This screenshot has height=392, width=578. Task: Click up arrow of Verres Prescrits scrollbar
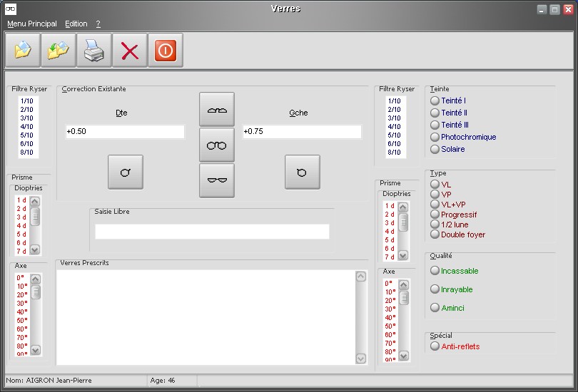coord(361,277)
